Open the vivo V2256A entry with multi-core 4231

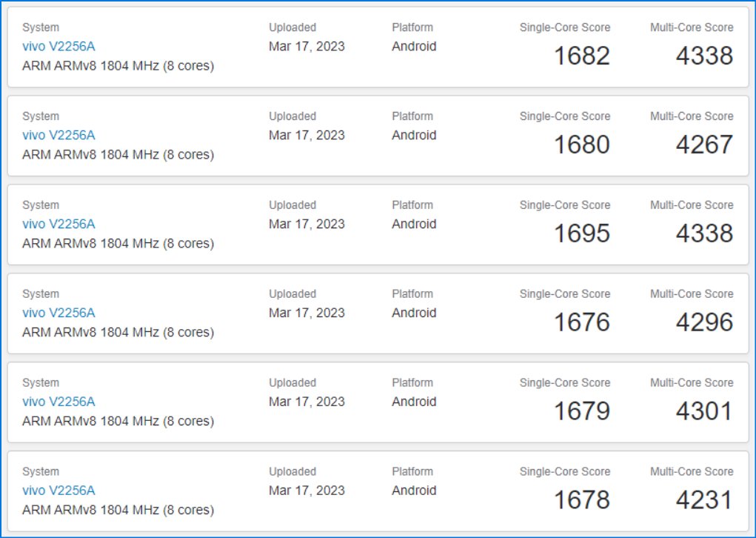point(58,491)
